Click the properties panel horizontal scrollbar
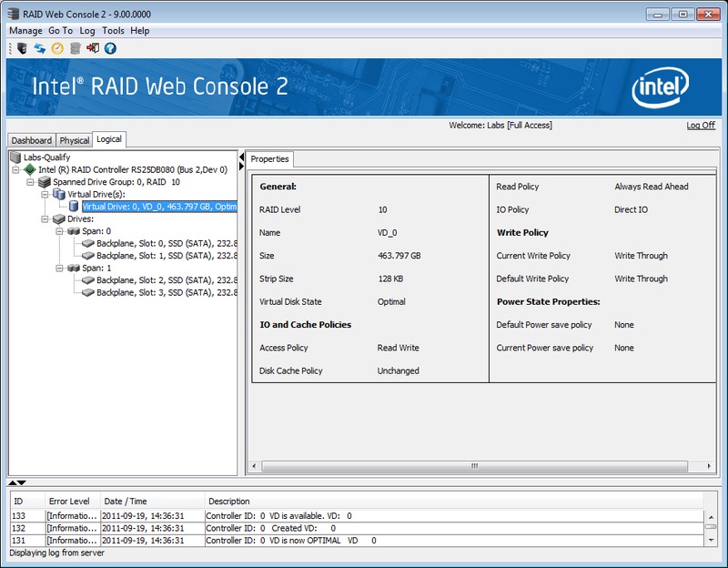Screen dimensions: 728x568 tap(473, 466)
